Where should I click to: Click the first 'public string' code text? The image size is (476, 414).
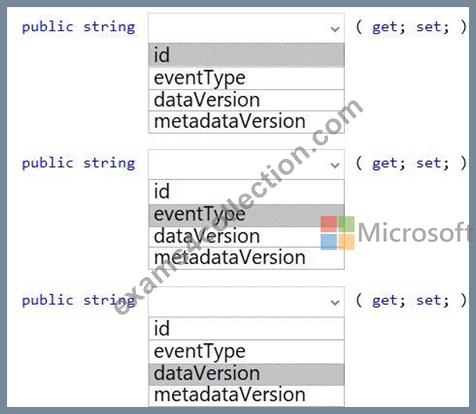click(x=79, y=27)
